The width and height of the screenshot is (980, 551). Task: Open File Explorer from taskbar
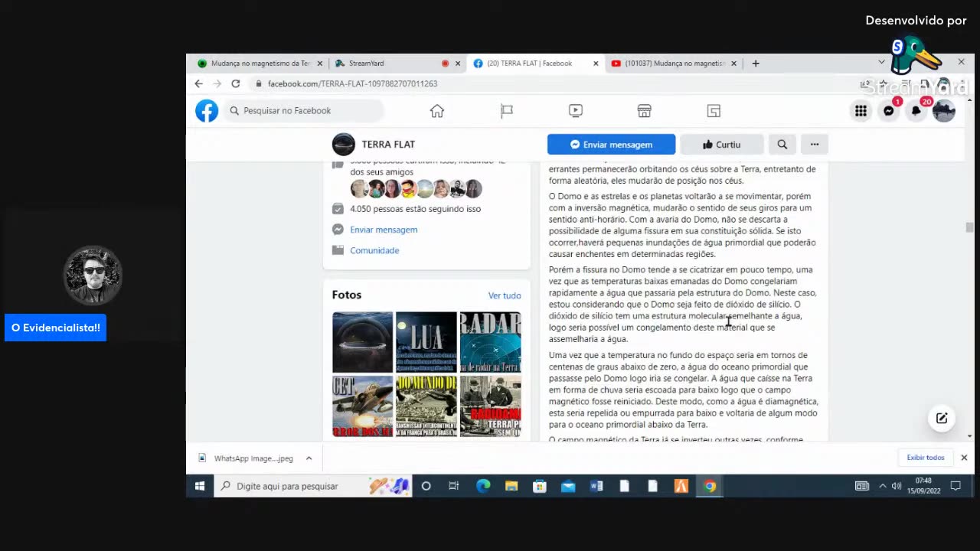point(511,486)
